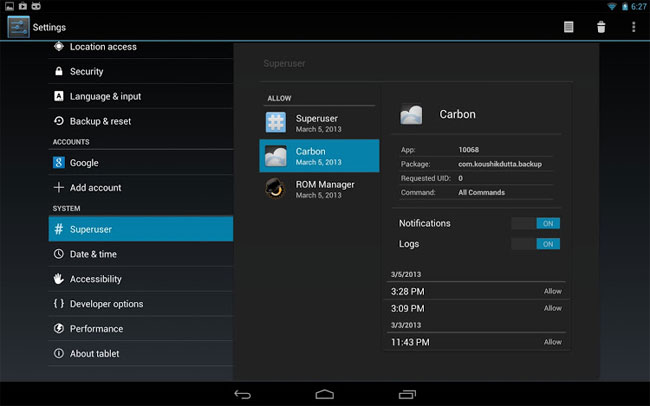The image size is (650, 406).
Task: Tap the Settings app icon at top left
Action: (x=17, y=27)
